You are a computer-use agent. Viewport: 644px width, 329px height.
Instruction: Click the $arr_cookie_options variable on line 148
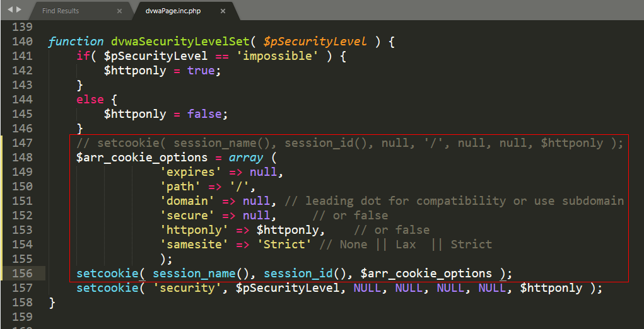[142, 158]
